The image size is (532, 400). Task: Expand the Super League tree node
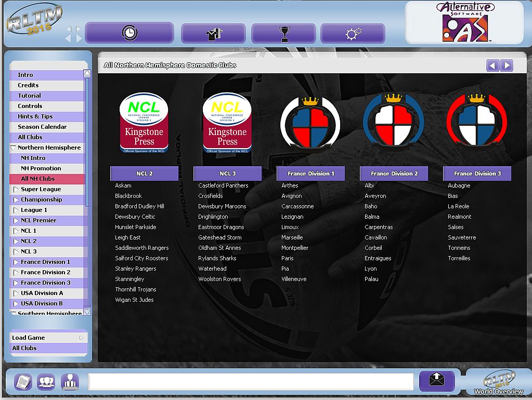(x=16, y=189)
